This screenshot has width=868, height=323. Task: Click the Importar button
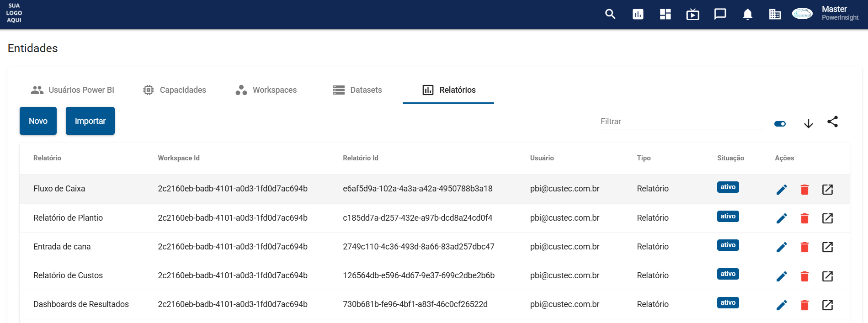[90, 121]
